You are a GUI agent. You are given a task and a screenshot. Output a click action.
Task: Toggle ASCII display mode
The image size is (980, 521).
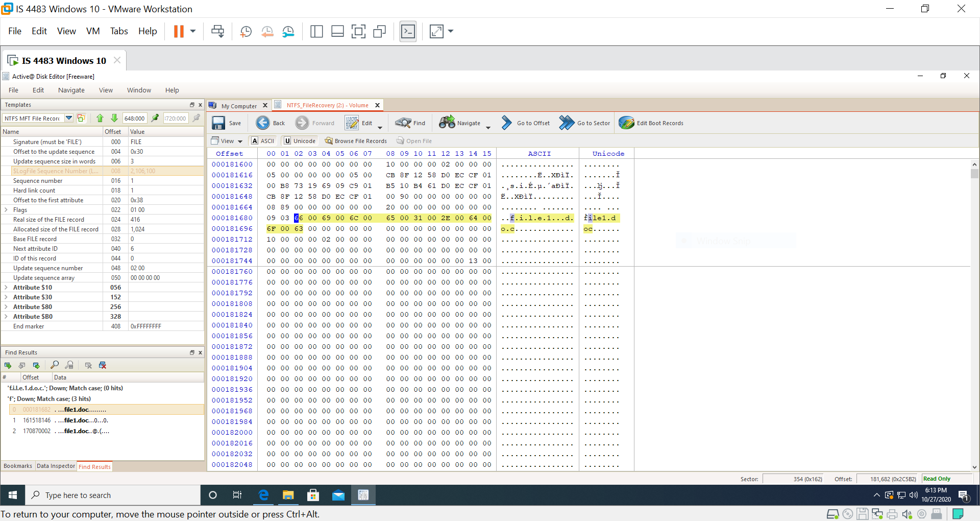(262, 140)
